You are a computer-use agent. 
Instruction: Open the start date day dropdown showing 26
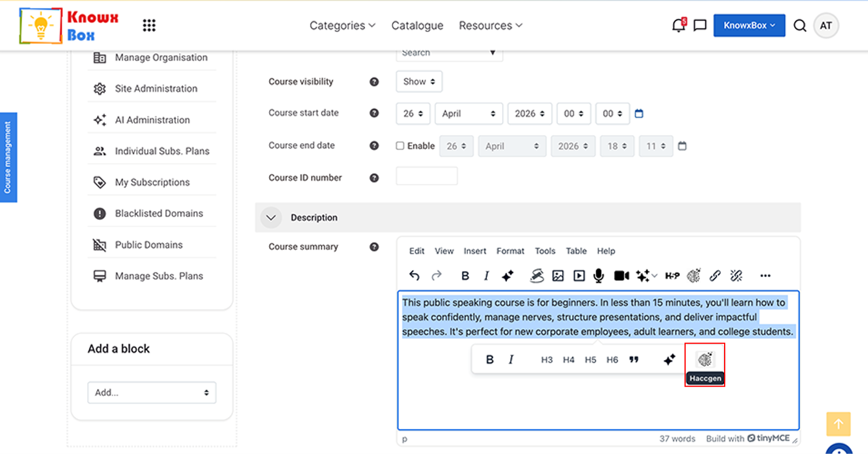pos(413,114)
